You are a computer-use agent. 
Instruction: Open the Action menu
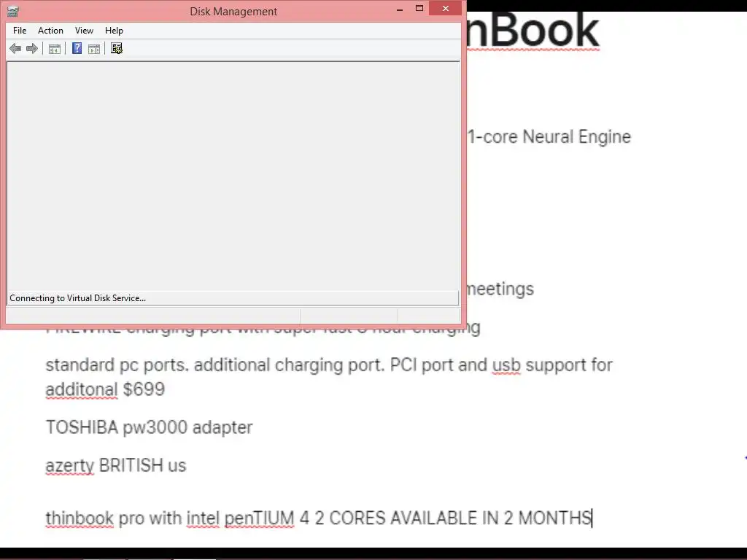[50, 31]
